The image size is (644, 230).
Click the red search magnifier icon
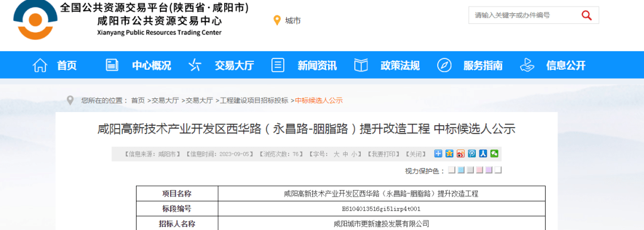pyautogui.click(x=586, y=15)
